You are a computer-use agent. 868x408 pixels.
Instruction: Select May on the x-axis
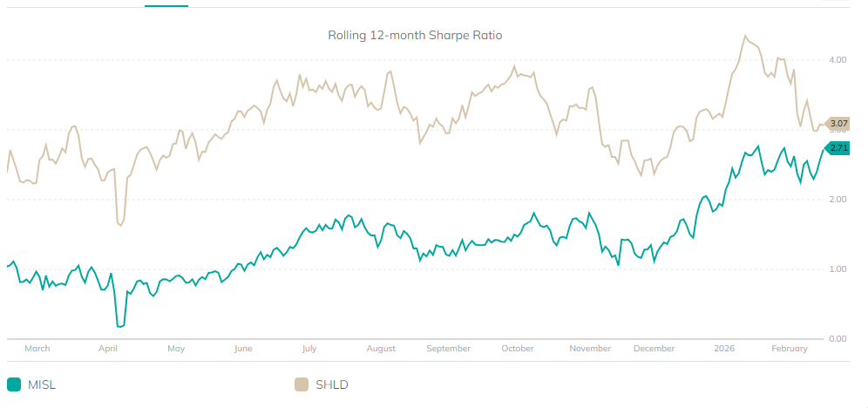click(x=176, y=349)
